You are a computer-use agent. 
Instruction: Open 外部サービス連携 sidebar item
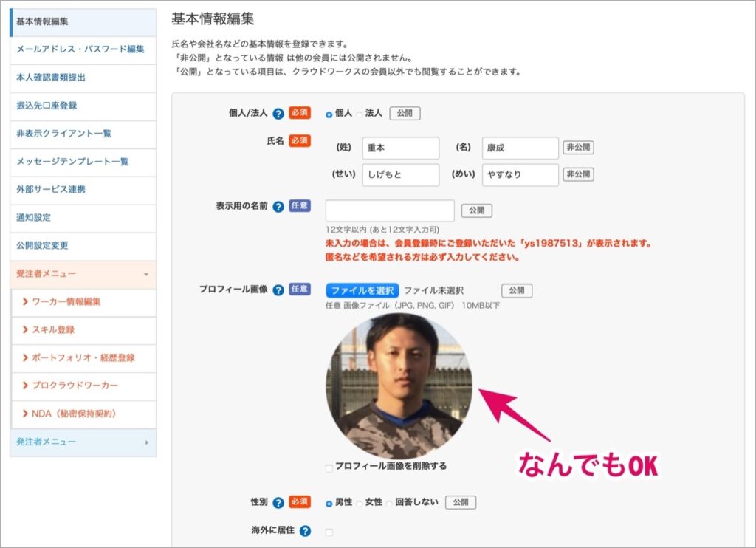83,190
